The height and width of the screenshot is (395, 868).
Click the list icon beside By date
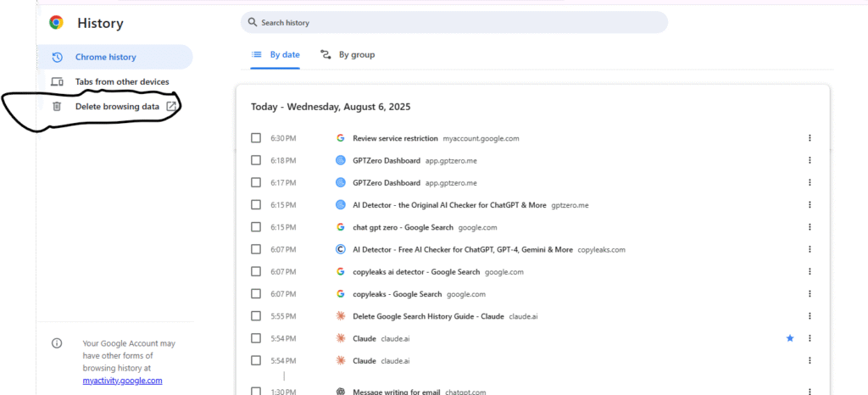coord(256,54)
